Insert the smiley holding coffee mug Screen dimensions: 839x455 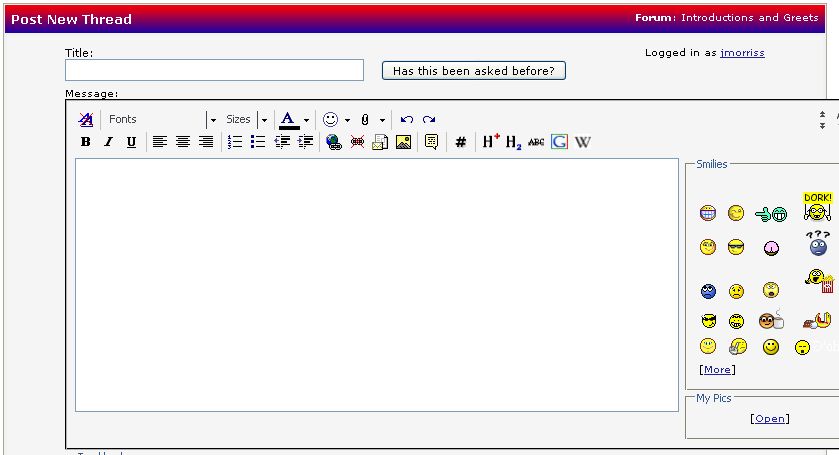click(771, 320)
